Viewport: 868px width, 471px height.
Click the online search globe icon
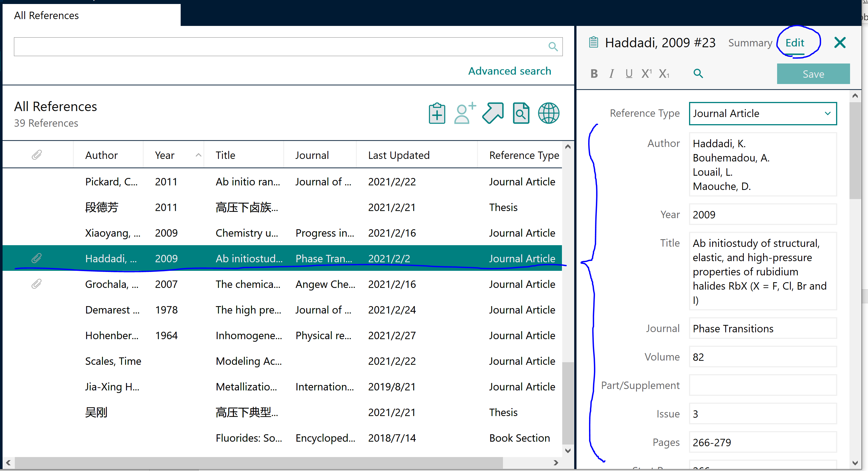tap(548, 113)
